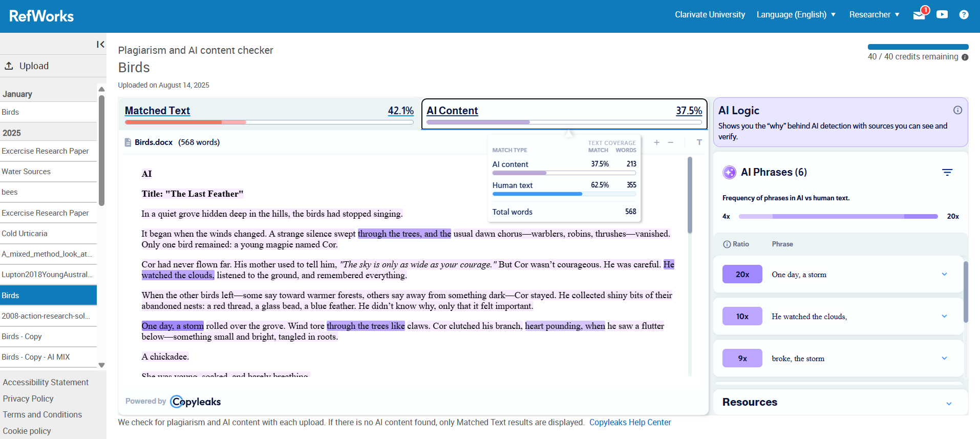
Task: Click the 37.5% AI Content percentage
Action: point(689,111)
